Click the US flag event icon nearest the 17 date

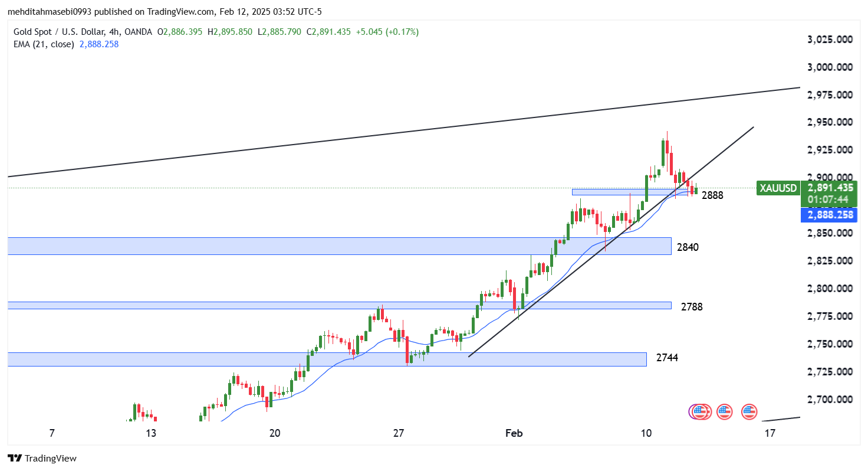point(749,411)
